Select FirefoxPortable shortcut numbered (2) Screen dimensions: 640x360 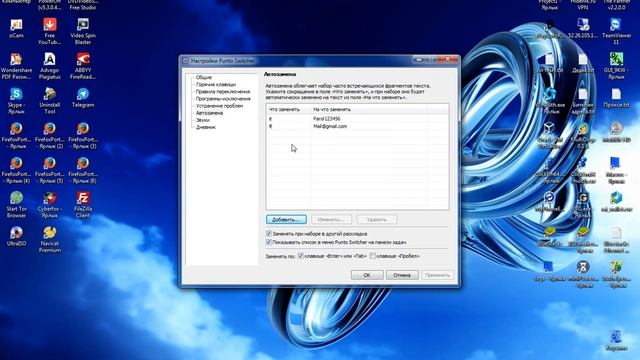click(x=50, y=136)
